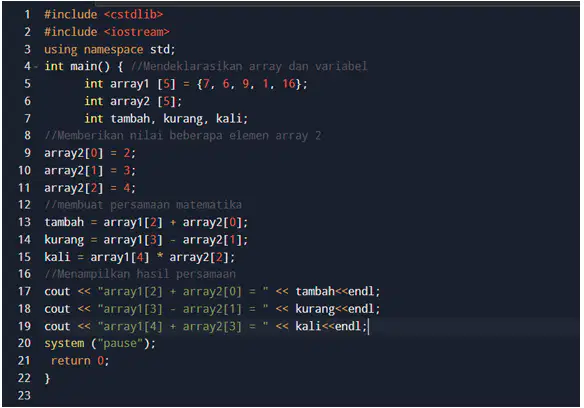Click line number 12 in the gutter
The width and height of the screenshot is (584, 408).
pyautogui.click(x=25, y=205)
